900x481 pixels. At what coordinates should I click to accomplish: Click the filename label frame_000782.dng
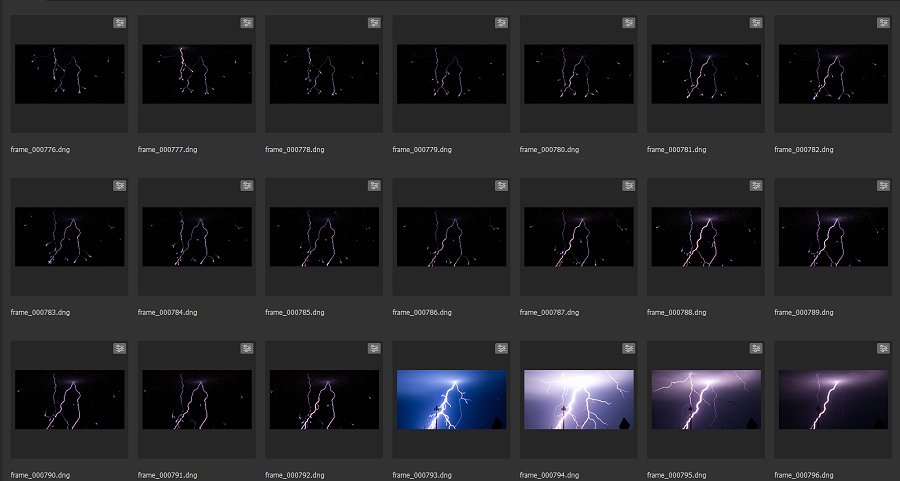(x=804, y=149)
